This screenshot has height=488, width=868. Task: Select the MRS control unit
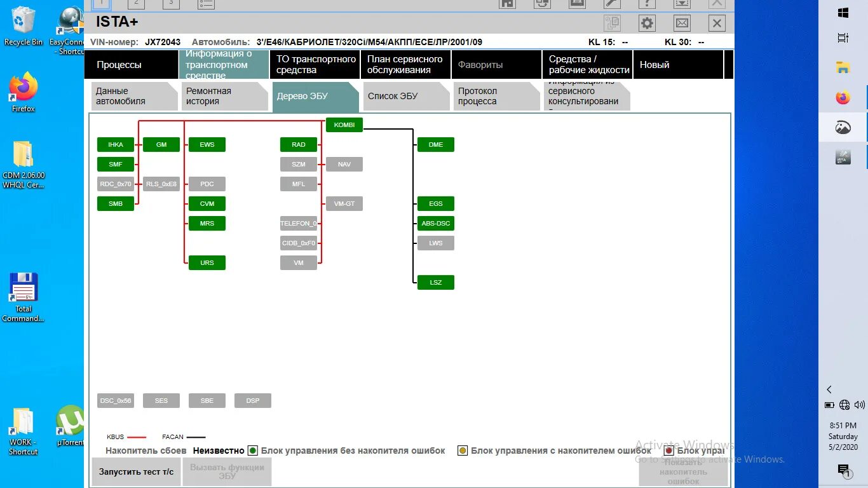pos(207,224)
